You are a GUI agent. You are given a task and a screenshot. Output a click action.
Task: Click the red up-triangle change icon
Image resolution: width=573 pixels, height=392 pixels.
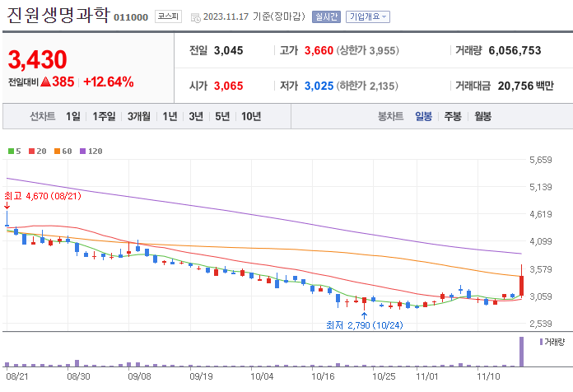point(45,82)
